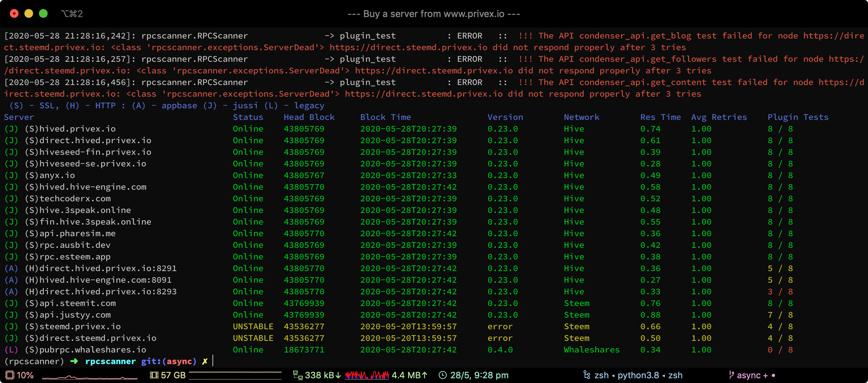The image size is (868, 383).
Task: Click the 'Status' column header
Action: pyautogui.click(x=248, y=117)
